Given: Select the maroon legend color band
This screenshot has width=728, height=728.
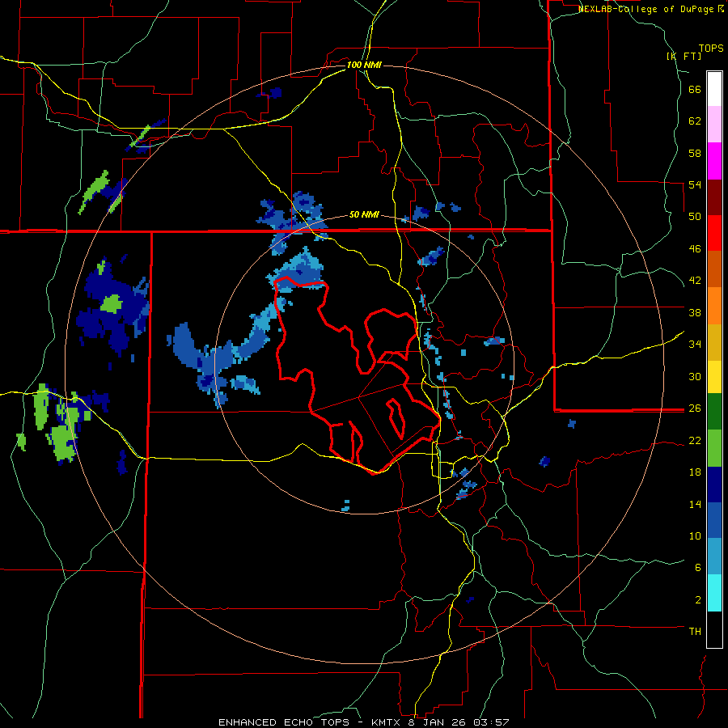Looking at the screenshot, I should tap(714, 197).
